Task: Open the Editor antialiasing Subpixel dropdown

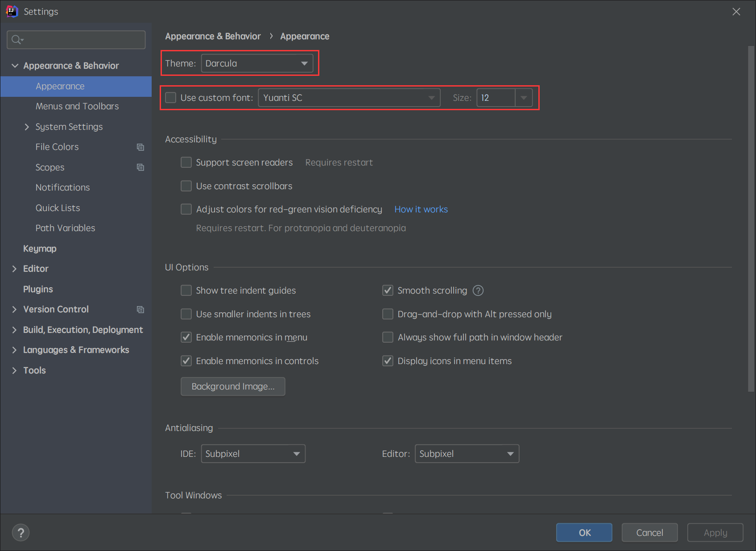Action: click(467, 454)
